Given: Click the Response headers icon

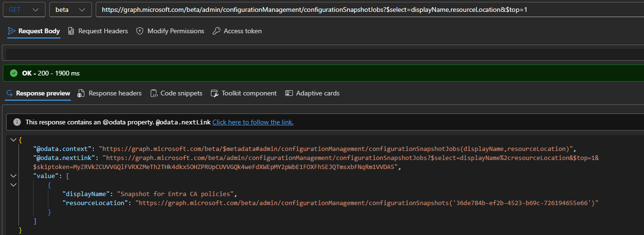Looking at the screenshot, I should (x=81, y=93).
